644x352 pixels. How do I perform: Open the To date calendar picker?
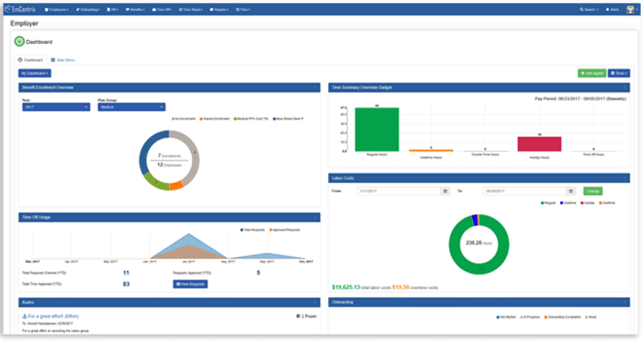coord(571,191)
